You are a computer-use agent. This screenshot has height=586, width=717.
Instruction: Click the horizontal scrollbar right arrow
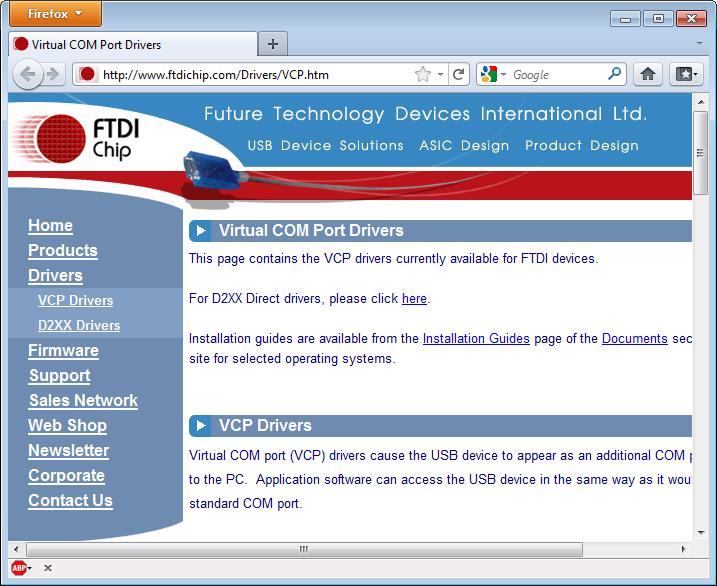[x=684, y=549]
